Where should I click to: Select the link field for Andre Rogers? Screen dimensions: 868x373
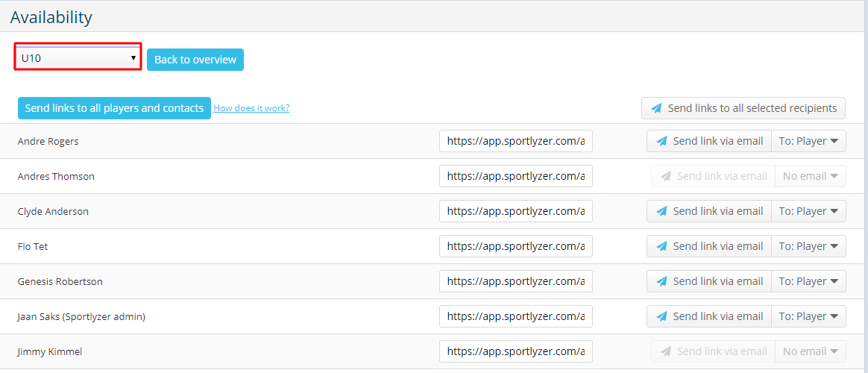[516, 141]
